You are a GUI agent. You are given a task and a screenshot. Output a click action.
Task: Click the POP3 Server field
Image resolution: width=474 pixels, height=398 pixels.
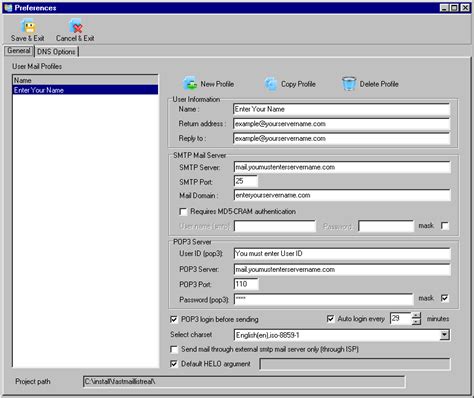click(342, 269)
